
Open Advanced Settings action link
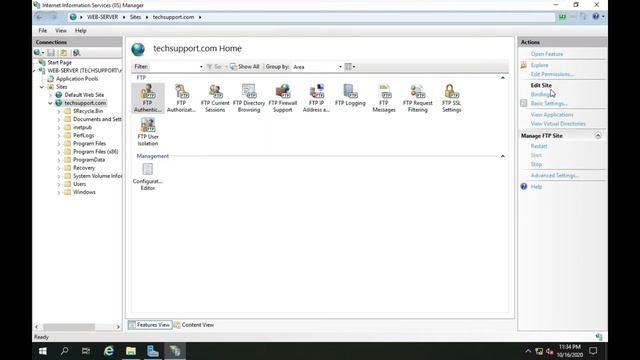tap(555, 176)
